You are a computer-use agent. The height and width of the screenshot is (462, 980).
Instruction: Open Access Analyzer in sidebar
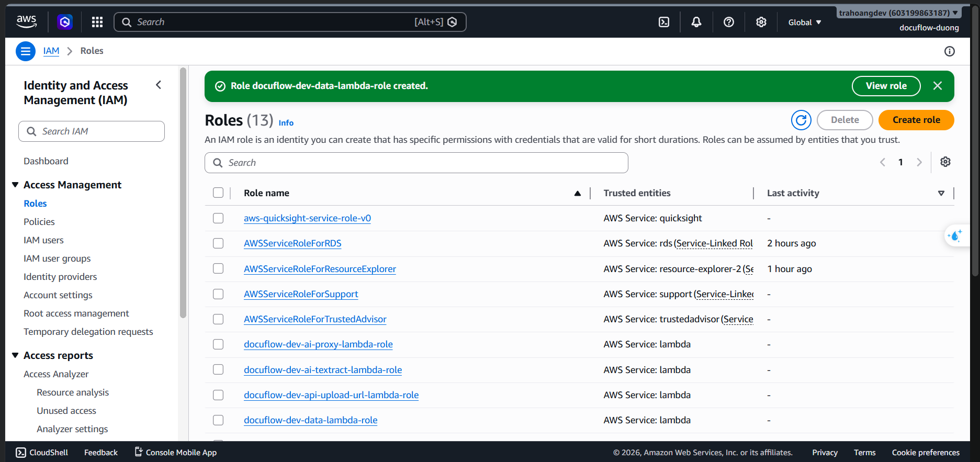(56, 374)
